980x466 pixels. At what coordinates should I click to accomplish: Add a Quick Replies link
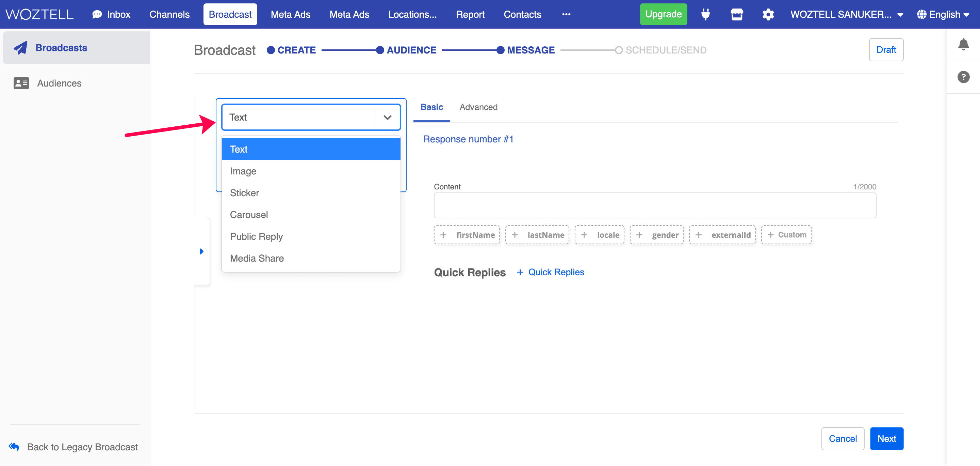point(551,272)
